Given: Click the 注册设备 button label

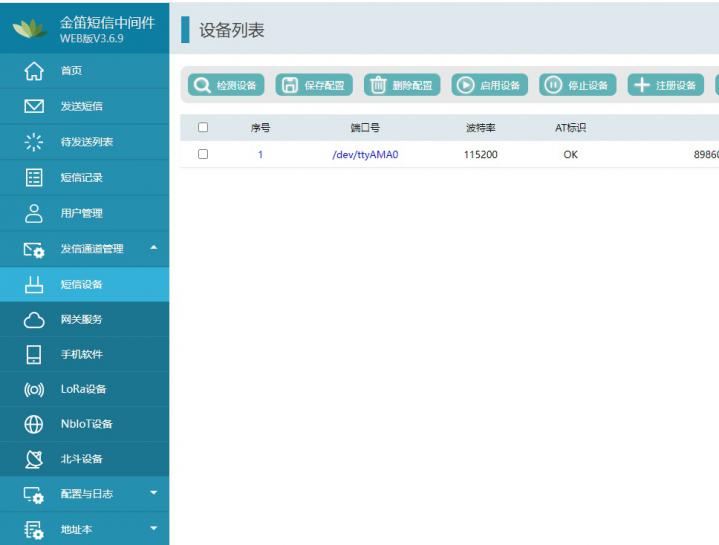Looking at the screenshot, I should 676,86.
